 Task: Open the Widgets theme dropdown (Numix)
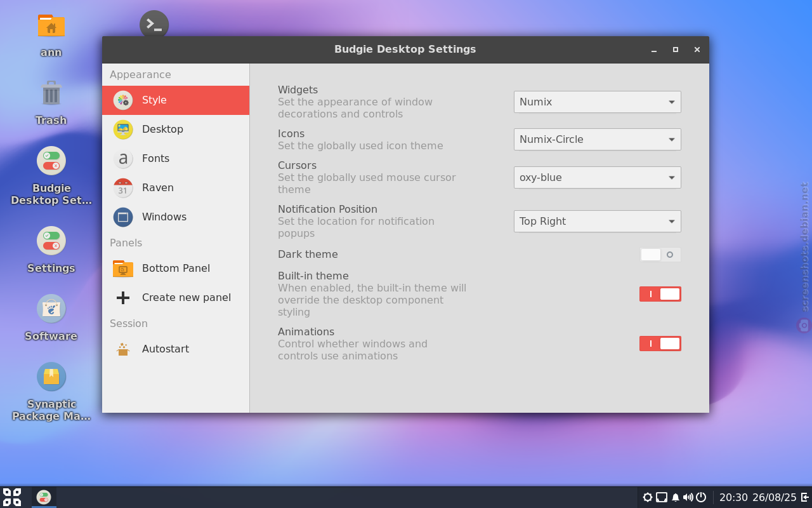tap(598, 102)
